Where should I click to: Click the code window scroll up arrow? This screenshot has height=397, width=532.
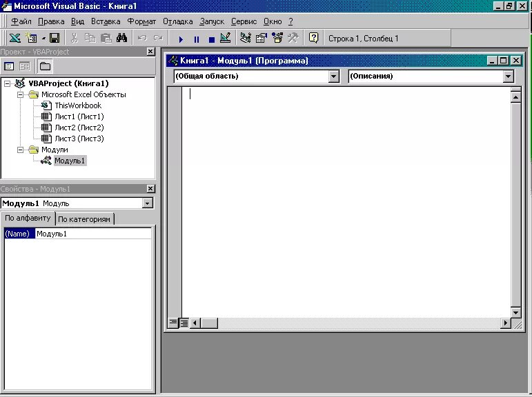515,98
